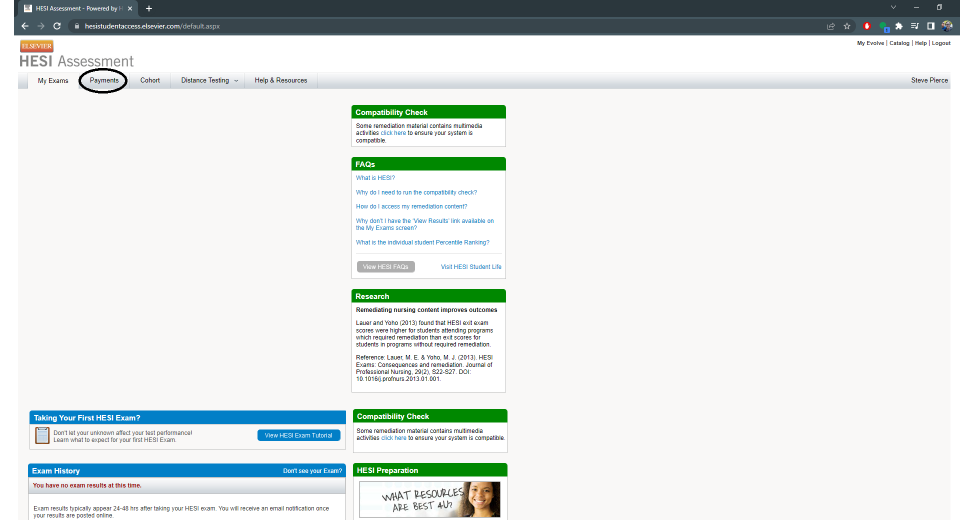Open the red browser extension icon
Image resolution: width=960 pixels, height=520 pixels.
[x=867, y=26]
